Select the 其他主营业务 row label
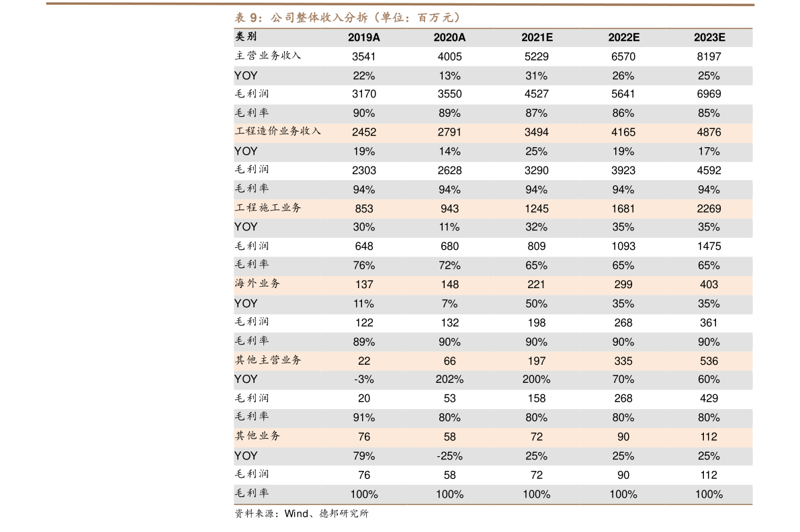Viewport: 800px width, 532px height. (x=267, y=360)
